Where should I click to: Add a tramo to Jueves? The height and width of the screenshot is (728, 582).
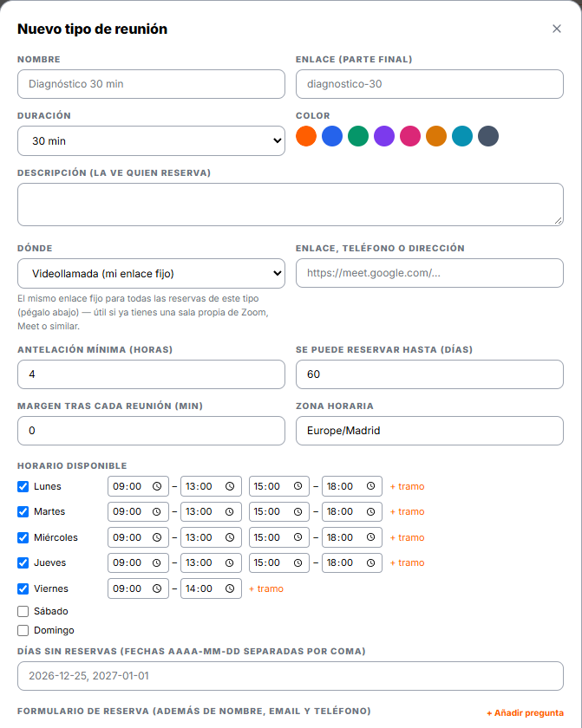point(407,562)
